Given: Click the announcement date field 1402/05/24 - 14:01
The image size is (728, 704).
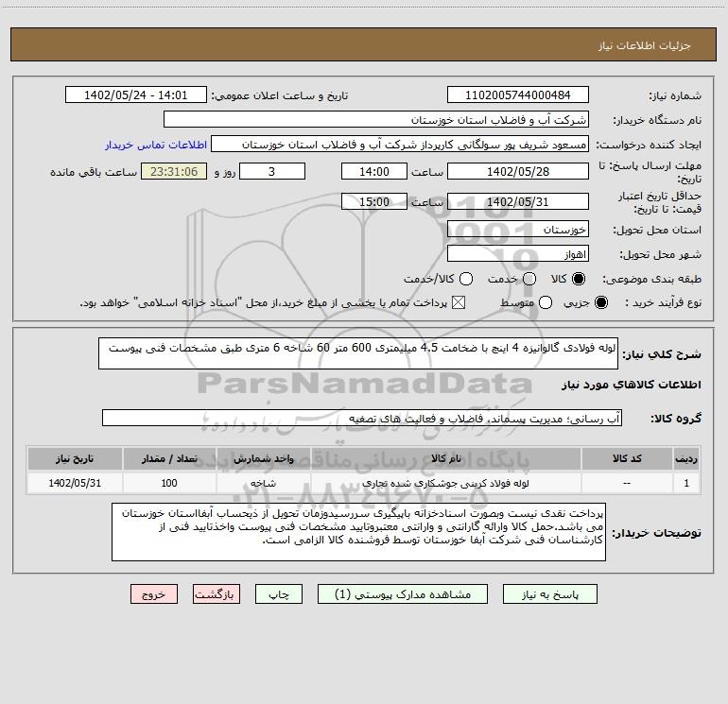Looking at the screenshot, I should click(x=135, y=94).
